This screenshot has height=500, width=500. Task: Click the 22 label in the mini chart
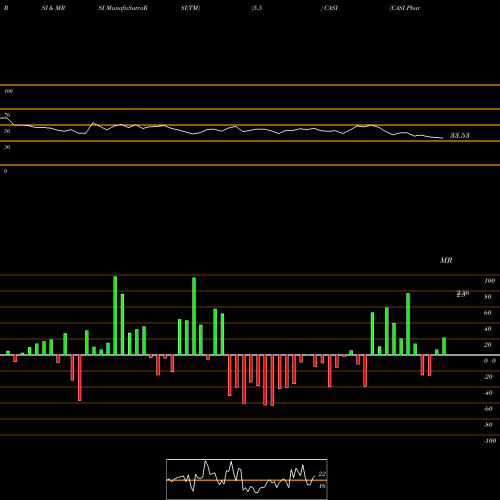tap(322, 474)
